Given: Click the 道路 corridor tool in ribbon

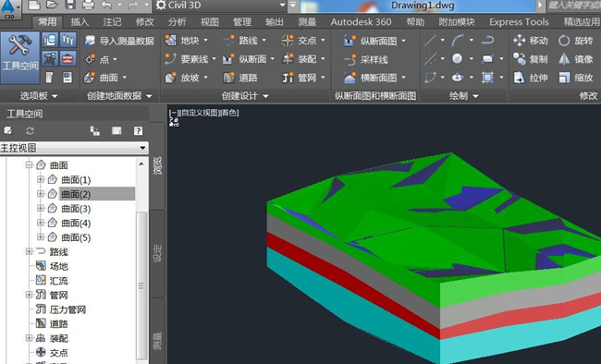Looking at the screenshot, I should tap(240, 78).
